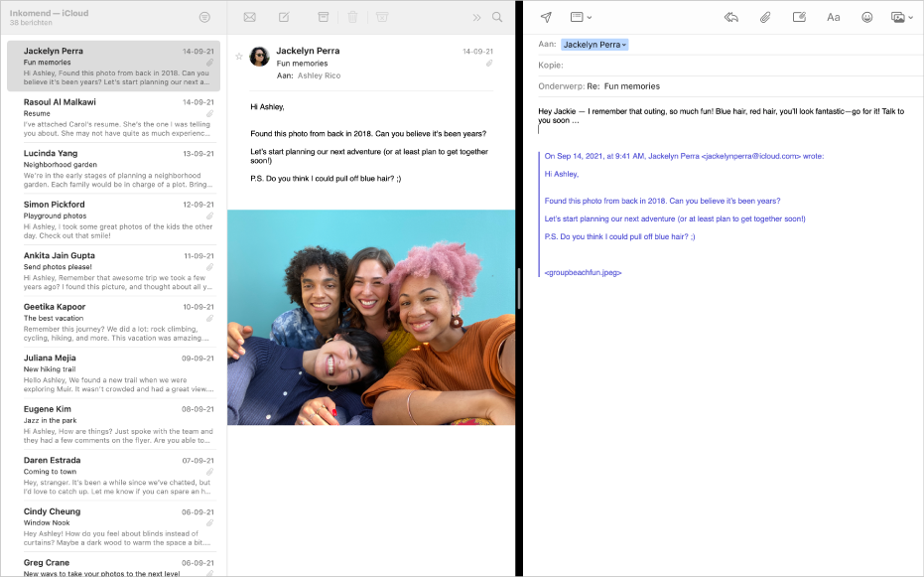This screenshot has height=579, width=924.
Task: Move message to junk mail
Action: [x=382, y=17]
